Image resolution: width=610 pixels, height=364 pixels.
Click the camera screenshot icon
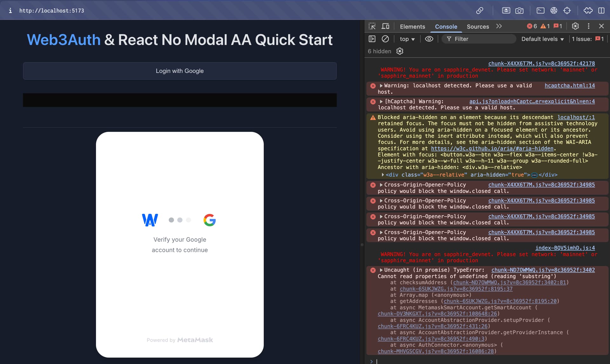point(519,10)
